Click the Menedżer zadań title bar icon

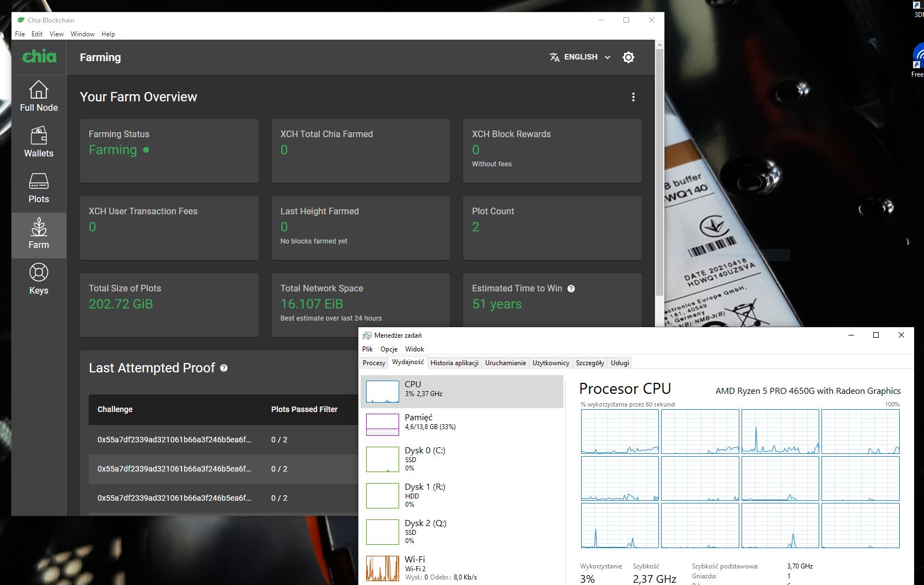[367, 335]
